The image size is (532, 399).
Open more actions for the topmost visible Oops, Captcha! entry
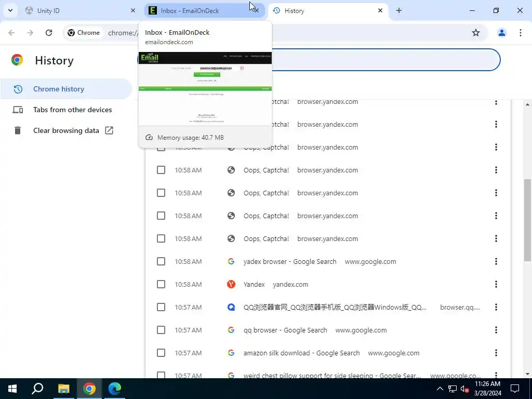coord(496,101)
